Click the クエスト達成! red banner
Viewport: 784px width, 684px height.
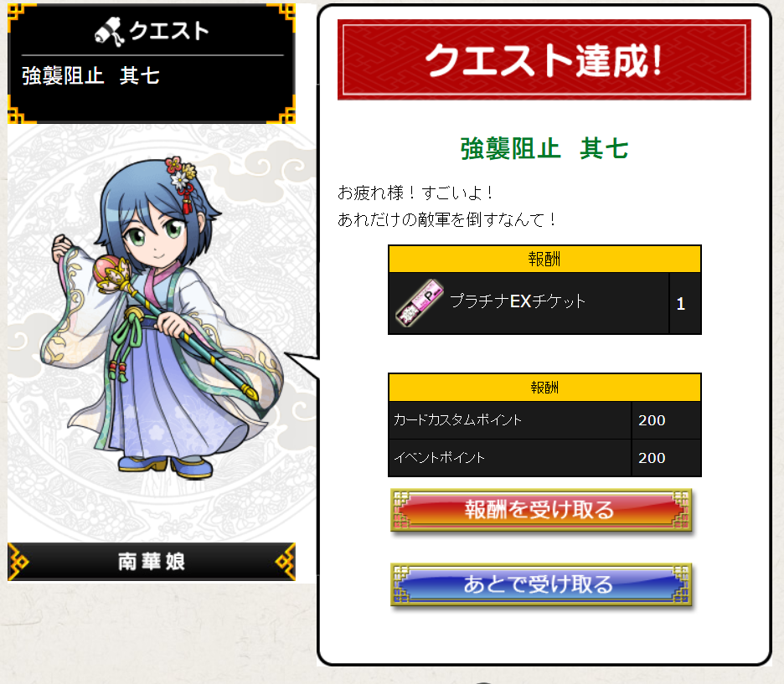[x=544, y=60]
